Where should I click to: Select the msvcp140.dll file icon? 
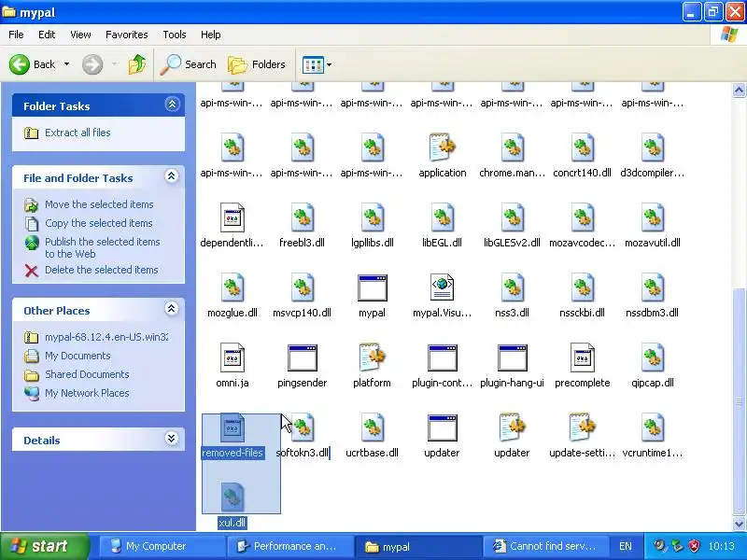click(302, 288)
